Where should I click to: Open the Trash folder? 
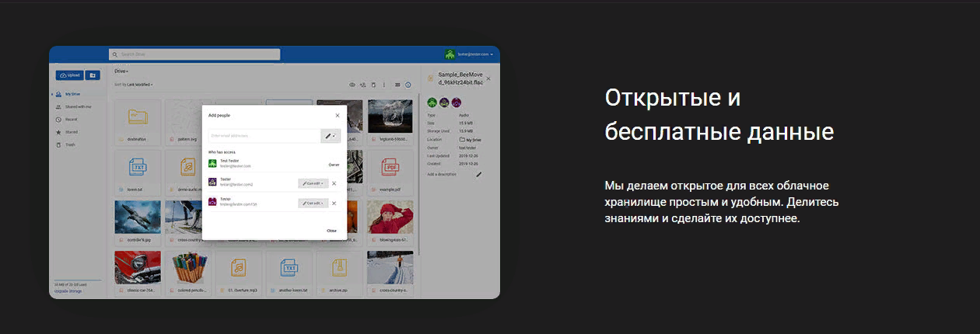point(70,144)
